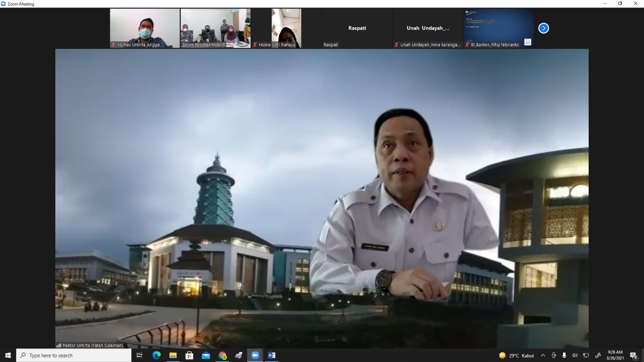The width and height of the screenshot is (644, 362).
Task: Open the date and time flyout
Action: pyautogui.click(x=615, y=355)
